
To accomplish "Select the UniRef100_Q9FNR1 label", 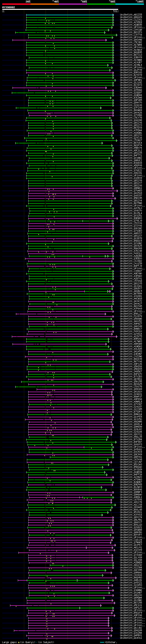I will (131, 80).
